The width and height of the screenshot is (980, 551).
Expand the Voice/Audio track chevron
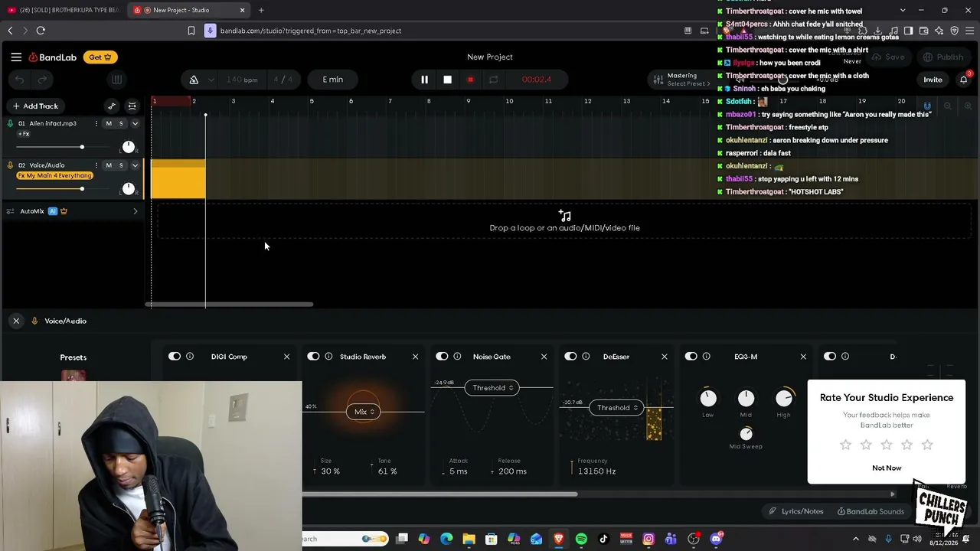click(135, 165)
